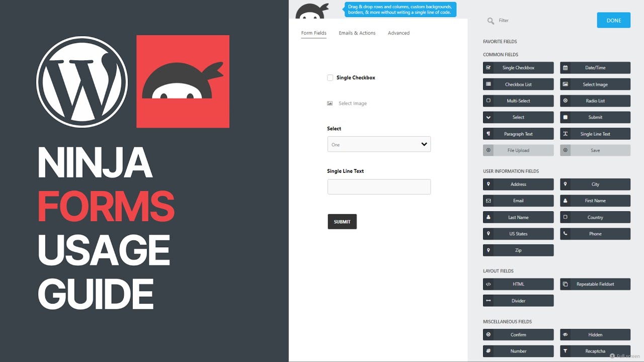Add a Confirm field
This screenshot has height=362, width=644.
pos(518,335)
